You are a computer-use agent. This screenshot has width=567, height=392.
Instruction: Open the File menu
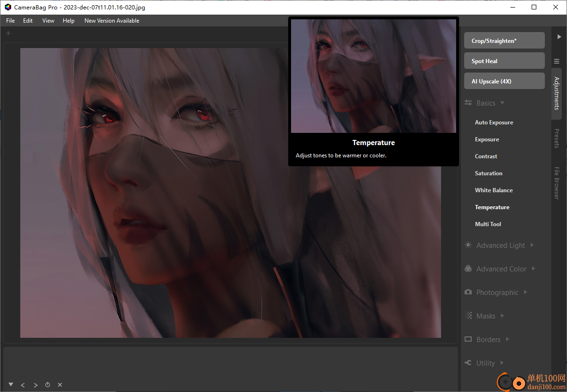tap(10, 21)
